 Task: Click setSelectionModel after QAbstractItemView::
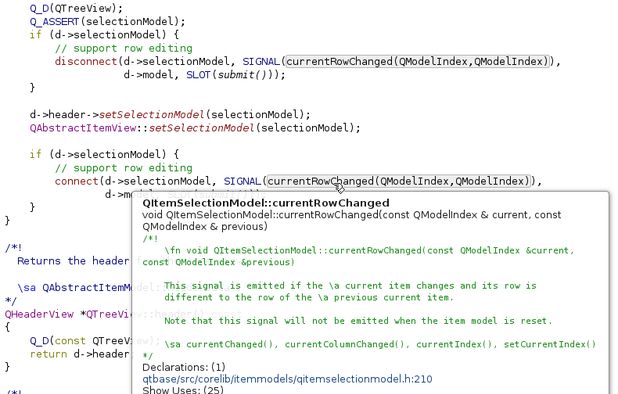[201, 128]
